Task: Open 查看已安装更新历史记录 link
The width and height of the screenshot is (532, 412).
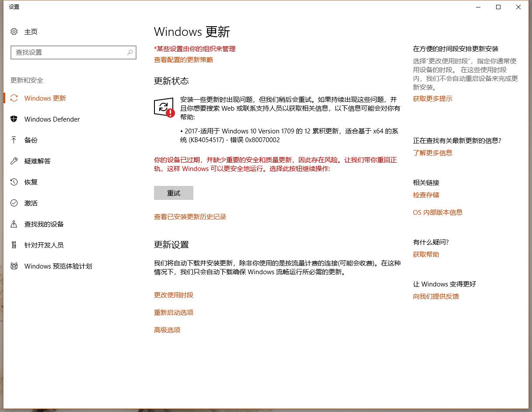Action: coord(190,217)
